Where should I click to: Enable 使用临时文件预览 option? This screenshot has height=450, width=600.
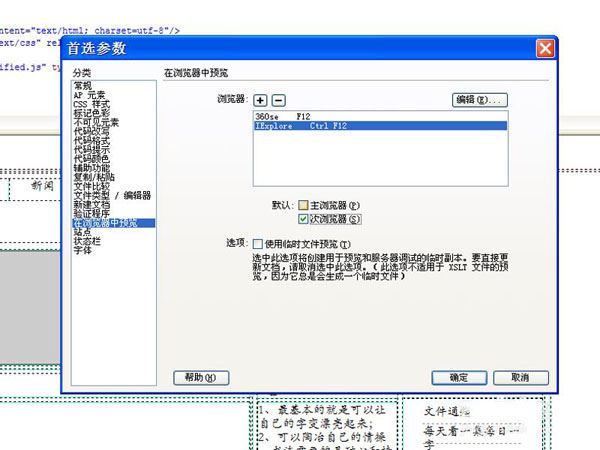point(258,244)
